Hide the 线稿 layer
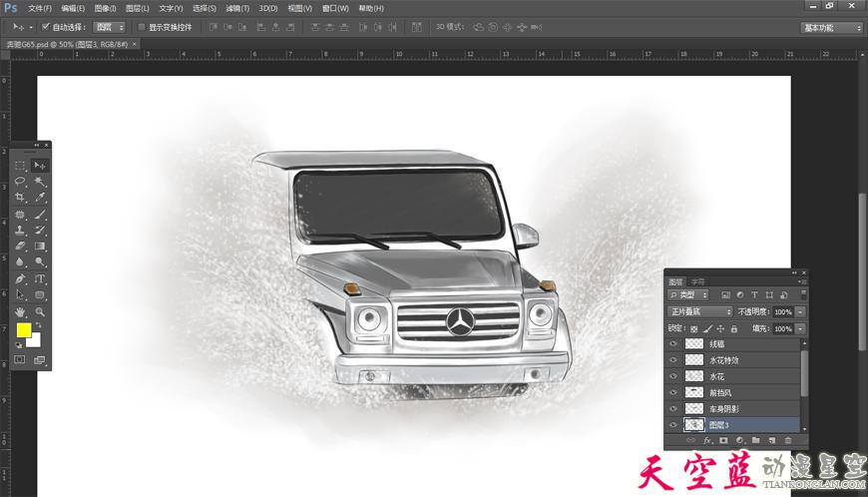 tap(673, 343)
